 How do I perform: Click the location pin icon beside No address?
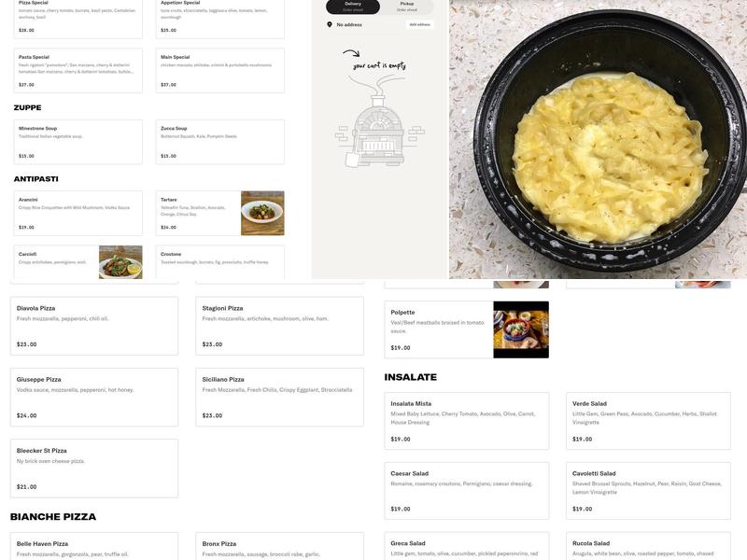pos(330,24)
